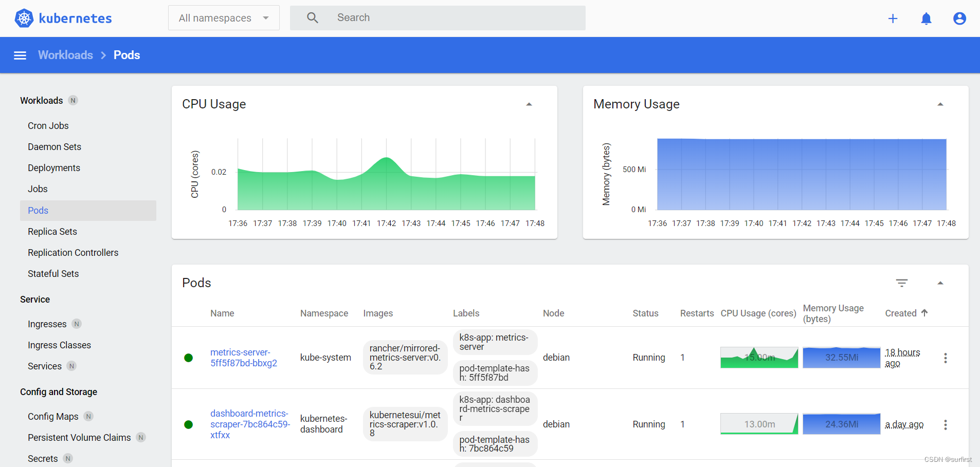Open Config and Storage section

point(59,392)
